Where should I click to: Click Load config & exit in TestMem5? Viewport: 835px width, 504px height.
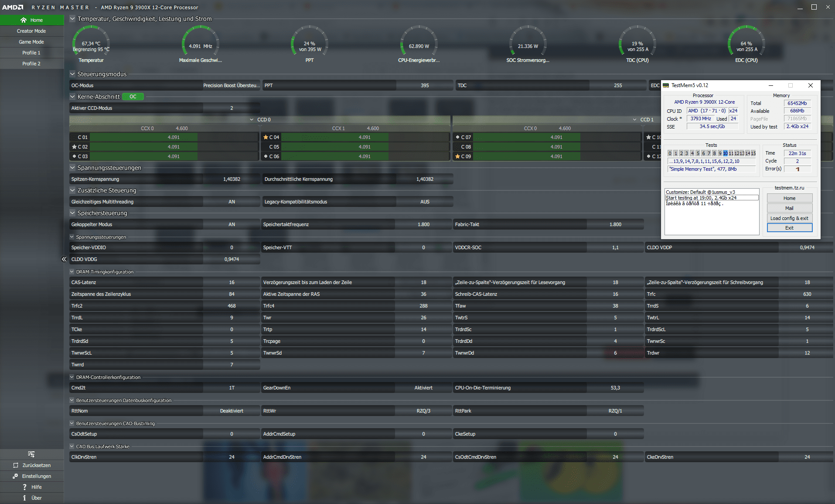789,218
